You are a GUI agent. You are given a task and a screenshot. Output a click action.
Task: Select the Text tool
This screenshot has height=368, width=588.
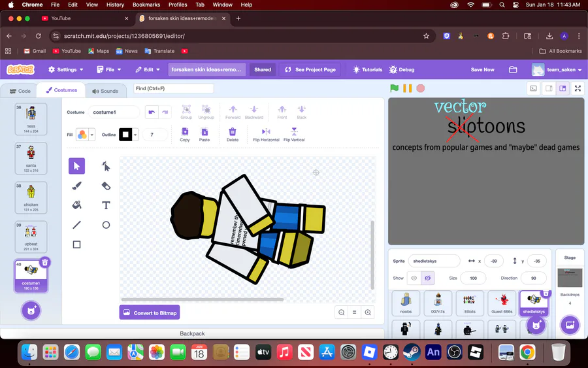pos(106,205)
